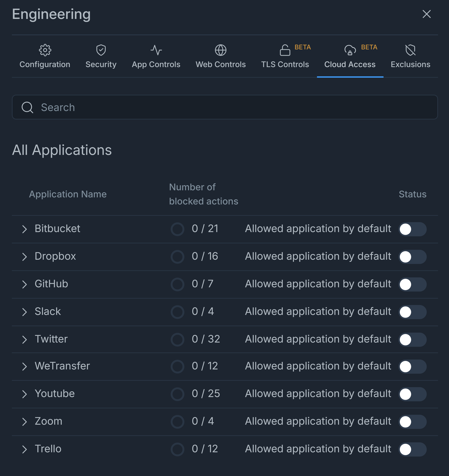Expand the Youtube application details
The width and height of the screenshot is (449, 476).
[24, 394]
